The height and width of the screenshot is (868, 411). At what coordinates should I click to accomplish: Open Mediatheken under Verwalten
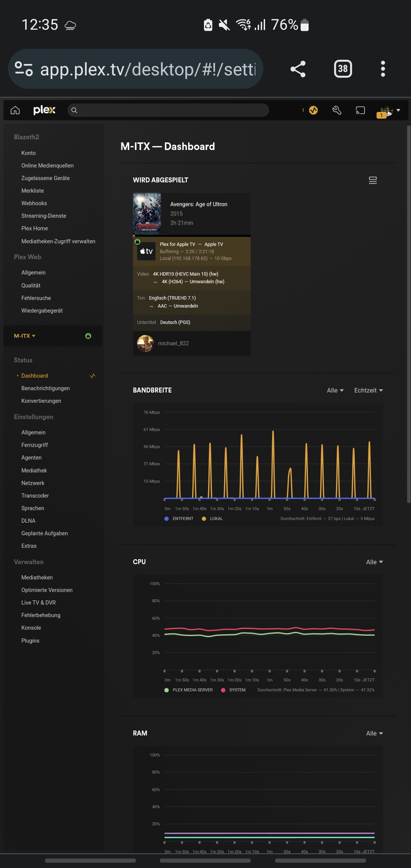coord(37,578)
